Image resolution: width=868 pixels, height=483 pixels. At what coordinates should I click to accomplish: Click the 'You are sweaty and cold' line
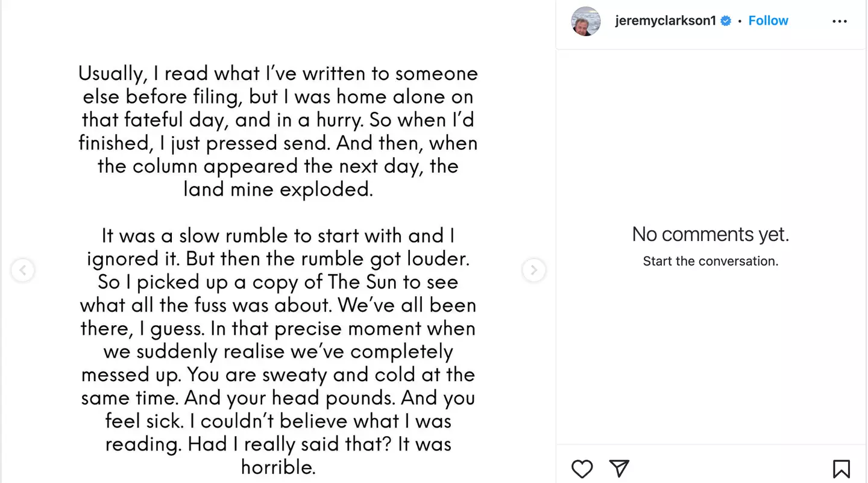[x=278, y=375]
